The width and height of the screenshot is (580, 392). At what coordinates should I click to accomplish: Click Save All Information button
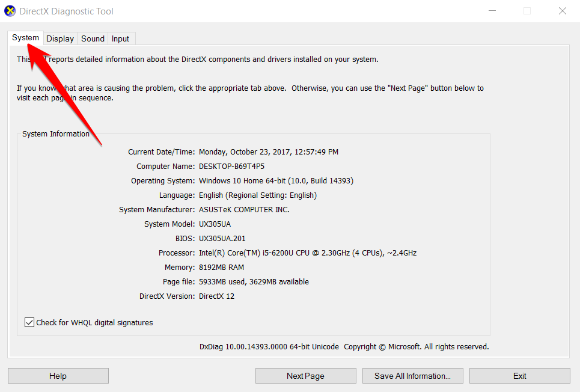412,376
